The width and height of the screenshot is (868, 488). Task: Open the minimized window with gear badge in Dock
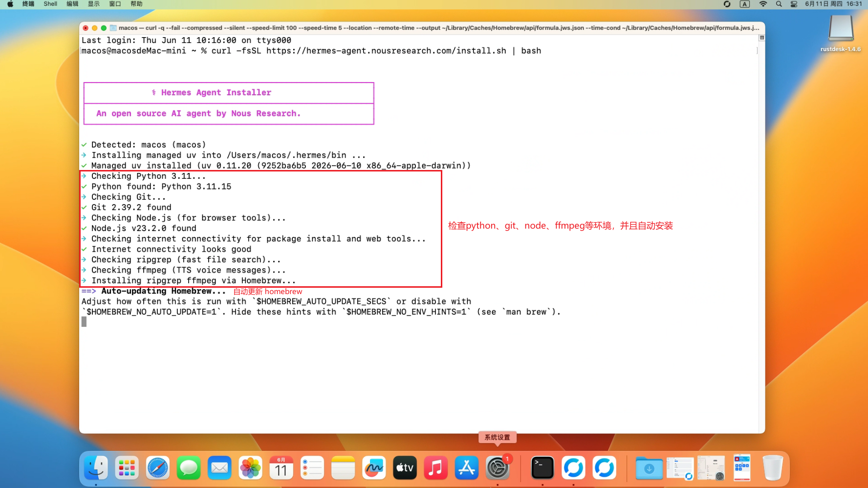pos(711,468)
